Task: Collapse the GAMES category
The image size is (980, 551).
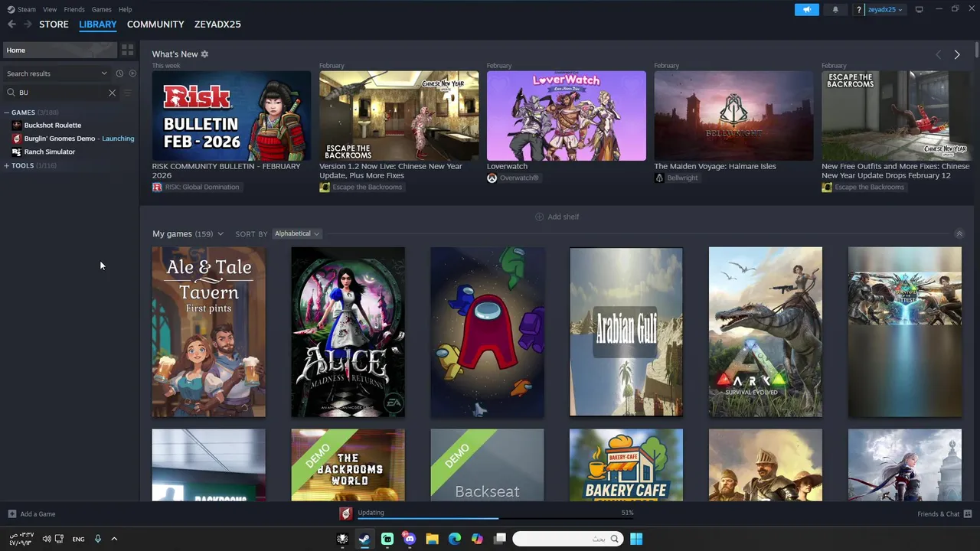Action: point(7,112)
